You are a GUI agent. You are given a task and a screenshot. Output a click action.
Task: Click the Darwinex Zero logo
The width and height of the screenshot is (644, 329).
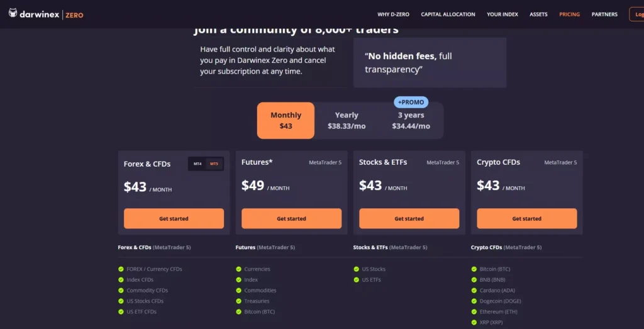(x=46, y=14)
